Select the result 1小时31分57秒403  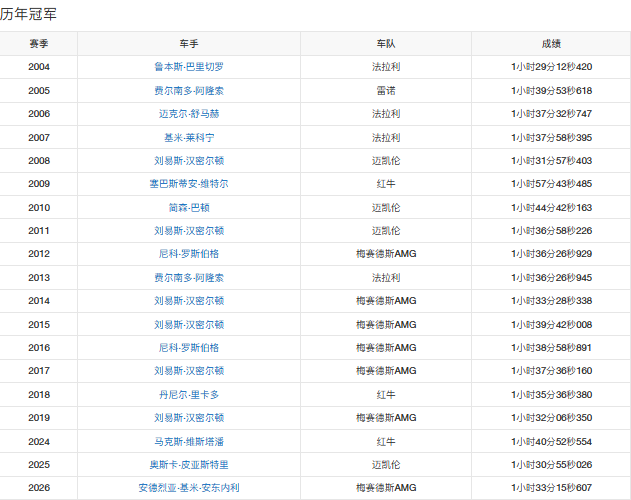click(x=551, y=161)
